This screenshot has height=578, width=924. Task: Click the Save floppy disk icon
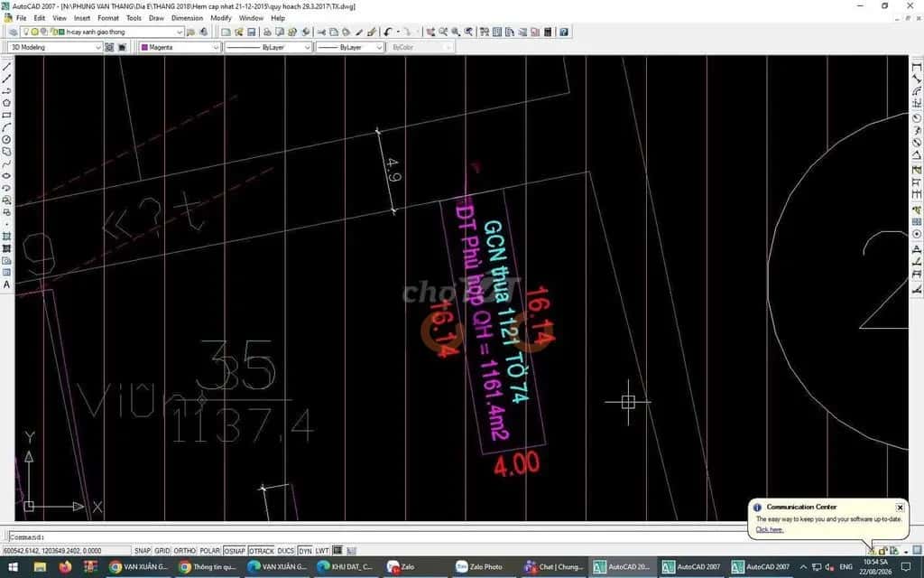(x=252, y=32)
